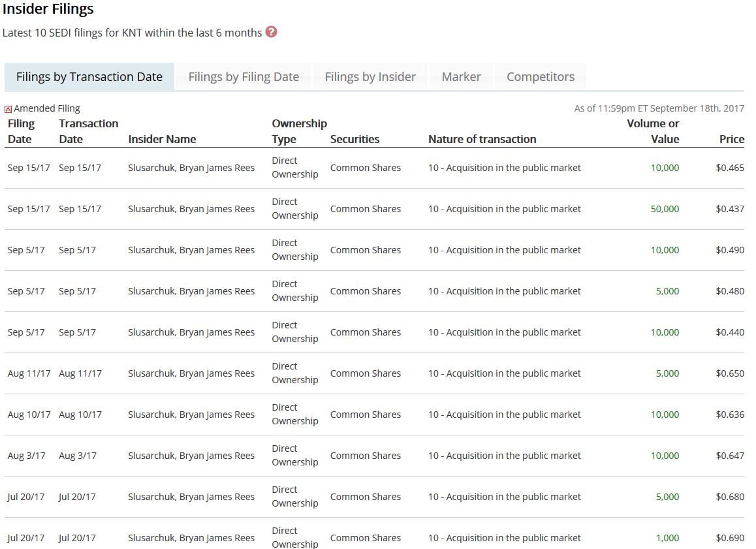This screenshot has height=549, width=756.
Task: Click the Insider Name column header
Action: click(162, 139)
